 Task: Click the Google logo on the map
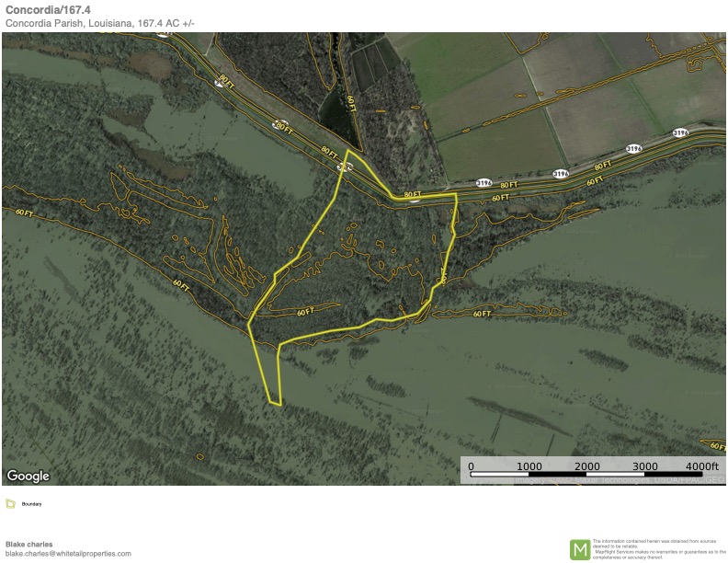click(28, 477)
